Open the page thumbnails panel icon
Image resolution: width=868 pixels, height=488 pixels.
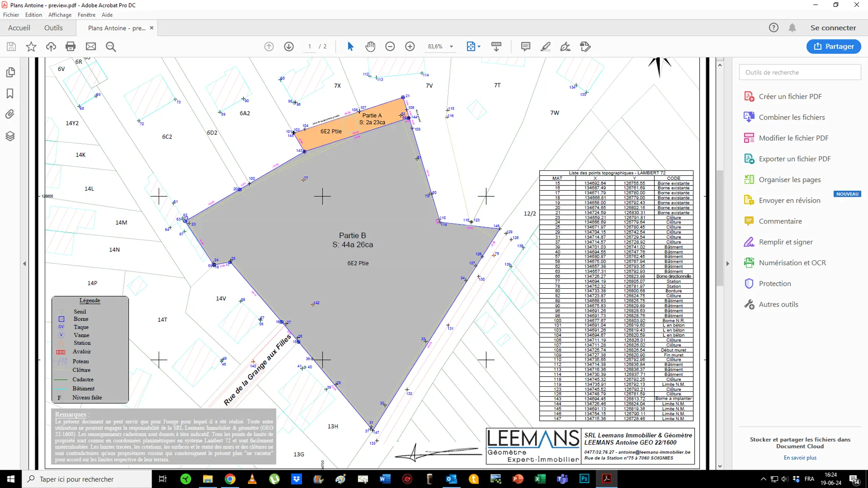click(11, 72)
